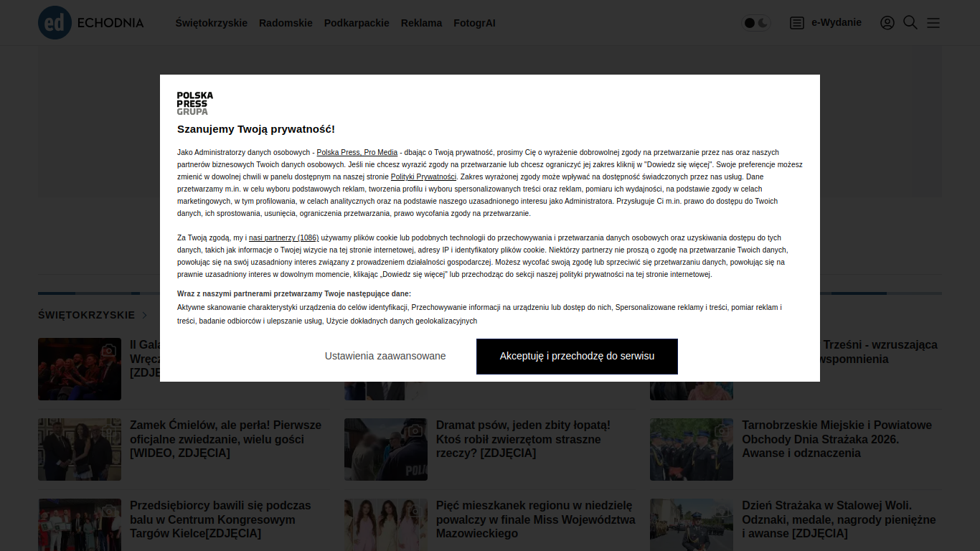Viewport: 980px width, 551px height.
Task: Click 'Szanujemy Twoją prywatność!' heading
Action: click(x=256, y=129)
